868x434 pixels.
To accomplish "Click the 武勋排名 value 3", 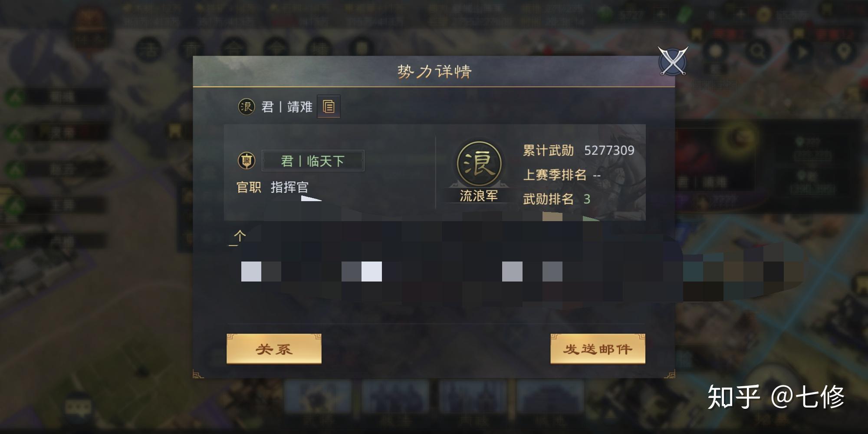I will 587,199.
